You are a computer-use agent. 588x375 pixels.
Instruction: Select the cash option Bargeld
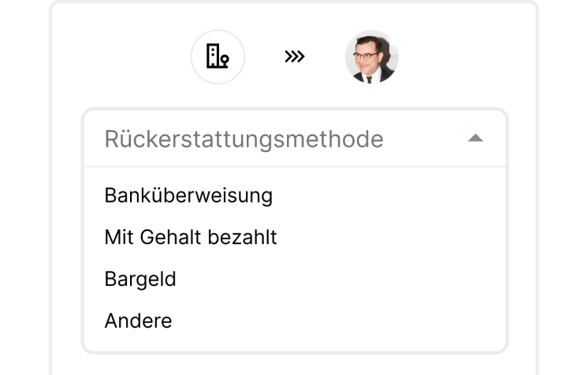(x=140, y=279)
